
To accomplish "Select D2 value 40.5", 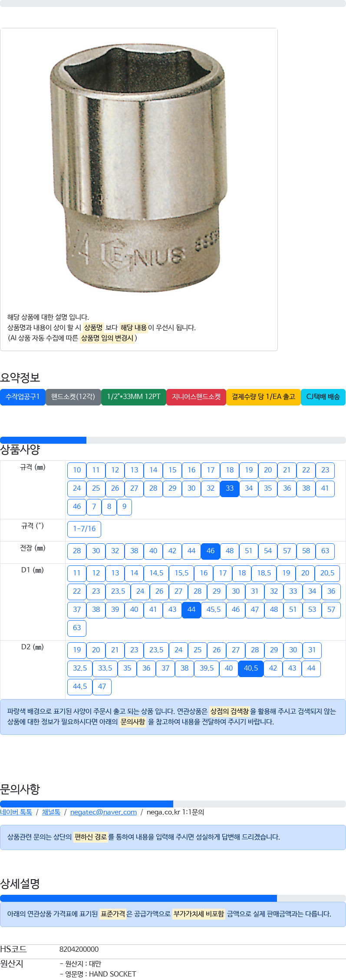I will pos(251,668).
